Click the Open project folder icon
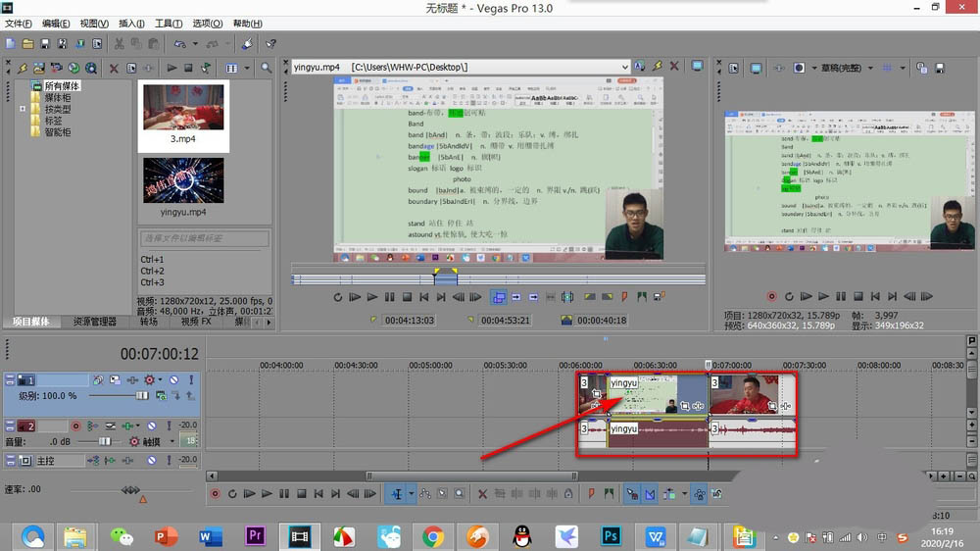This screenshot has height=551, width=980. point(27,44)
